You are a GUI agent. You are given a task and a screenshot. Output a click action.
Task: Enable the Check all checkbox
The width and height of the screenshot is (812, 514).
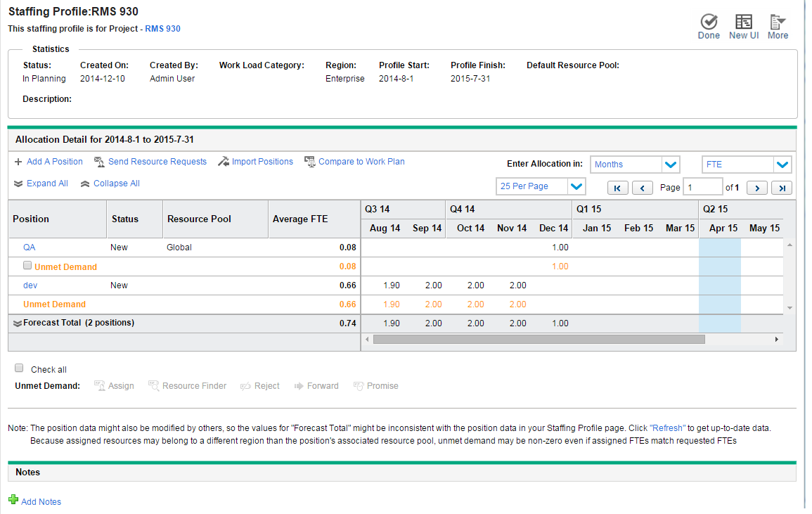(x=20, y=368)
